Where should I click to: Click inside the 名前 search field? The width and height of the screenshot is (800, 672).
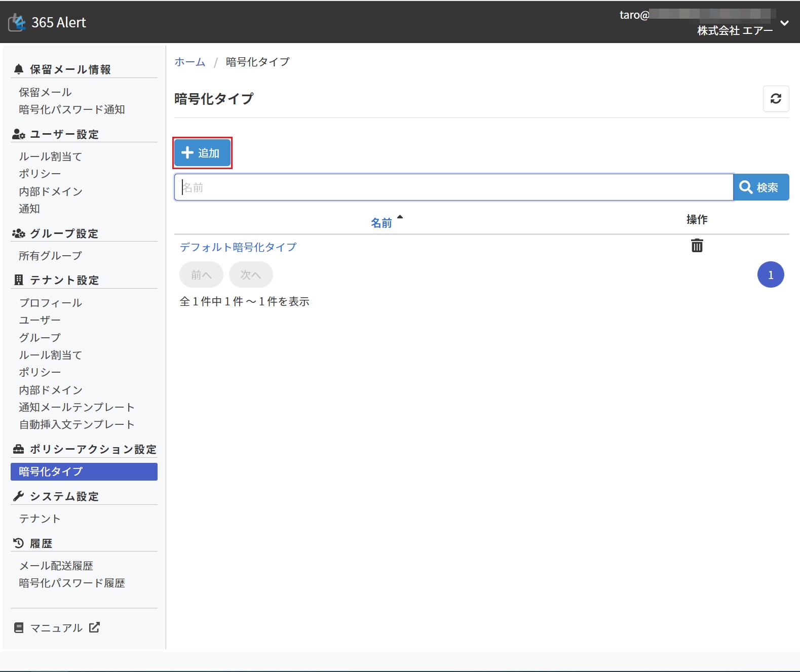coord(453,187)
